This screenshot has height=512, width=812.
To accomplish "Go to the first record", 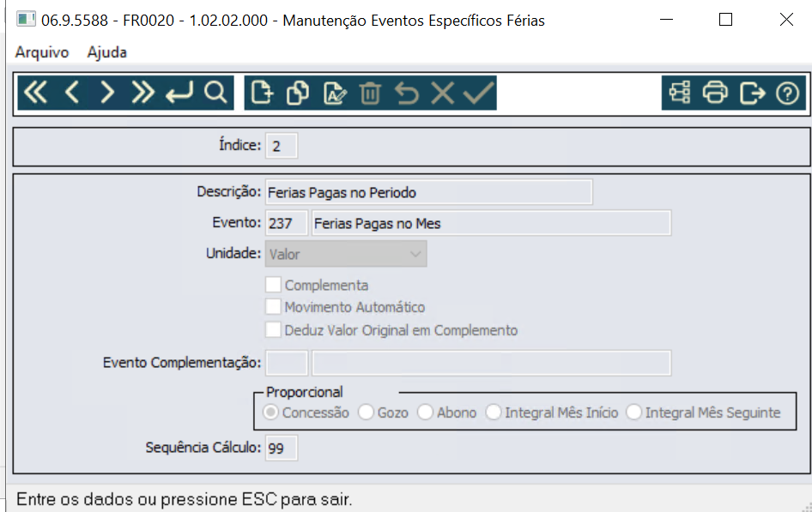I will click(36, 93).
